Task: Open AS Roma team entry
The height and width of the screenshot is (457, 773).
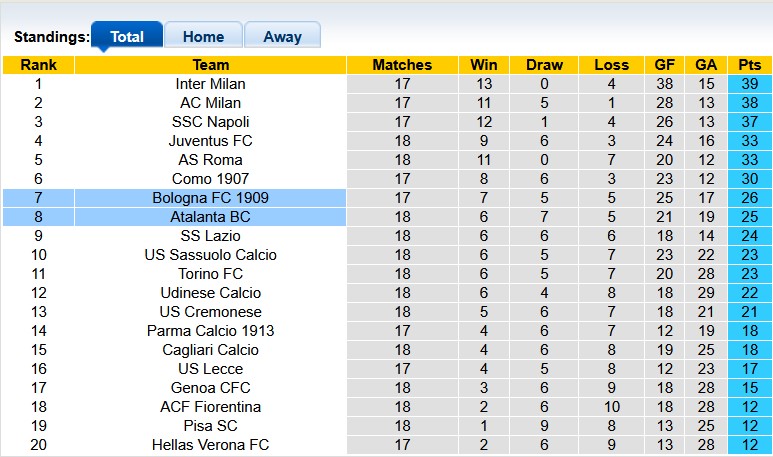Action: pyautogui.click(x=210, y=160)
